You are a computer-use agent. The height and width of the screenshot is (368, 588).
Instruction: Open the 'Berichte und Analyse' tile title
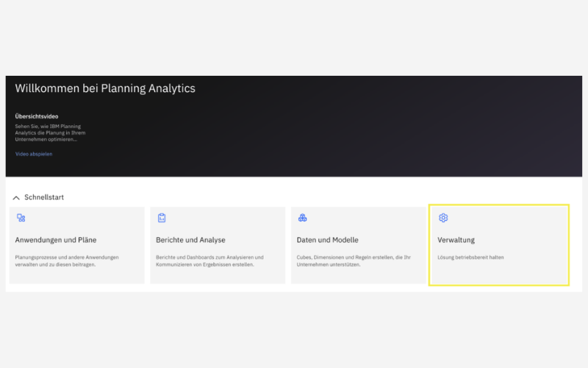pos(190,240)
